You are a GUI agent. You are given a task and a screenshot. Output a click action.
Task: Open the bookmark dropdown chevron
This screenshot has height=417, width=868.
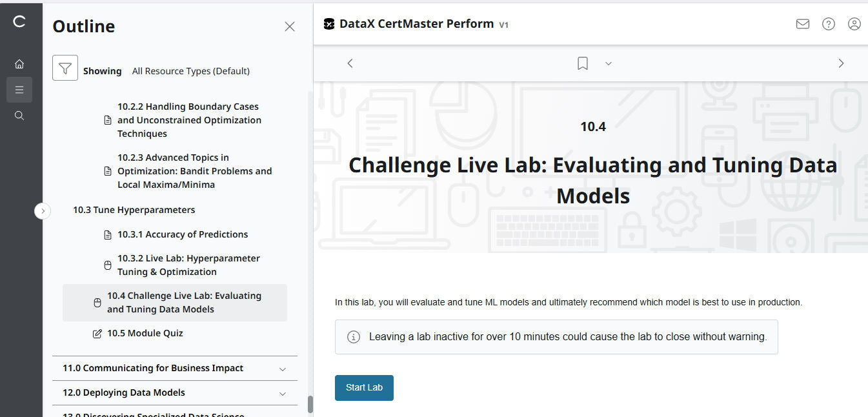coord(608,63)
